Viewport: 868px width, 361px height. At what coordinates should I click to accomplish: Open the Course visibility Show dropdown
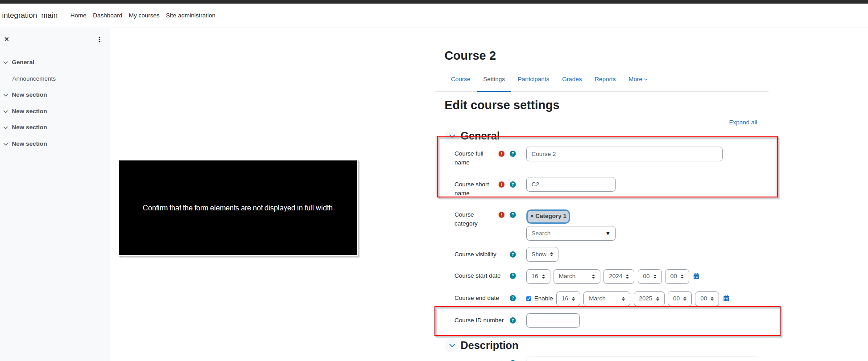[542, 254]
